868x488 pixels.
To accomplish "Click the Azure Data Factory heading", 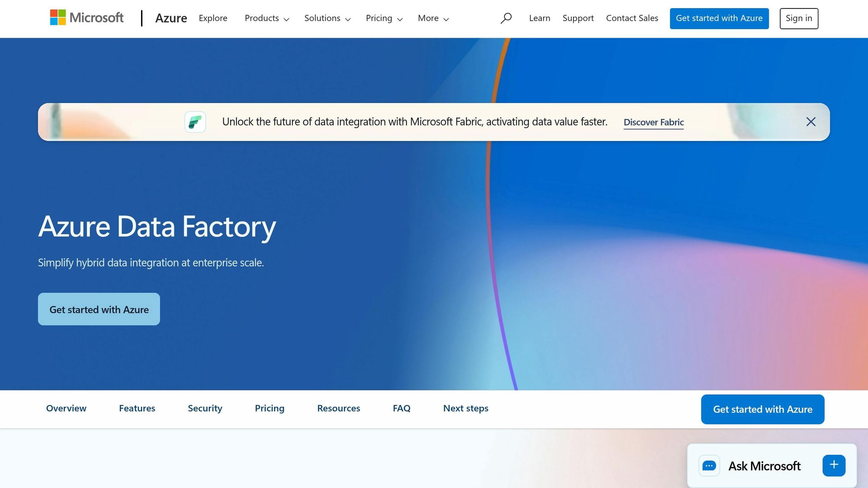I will click(x=157, y=227).
